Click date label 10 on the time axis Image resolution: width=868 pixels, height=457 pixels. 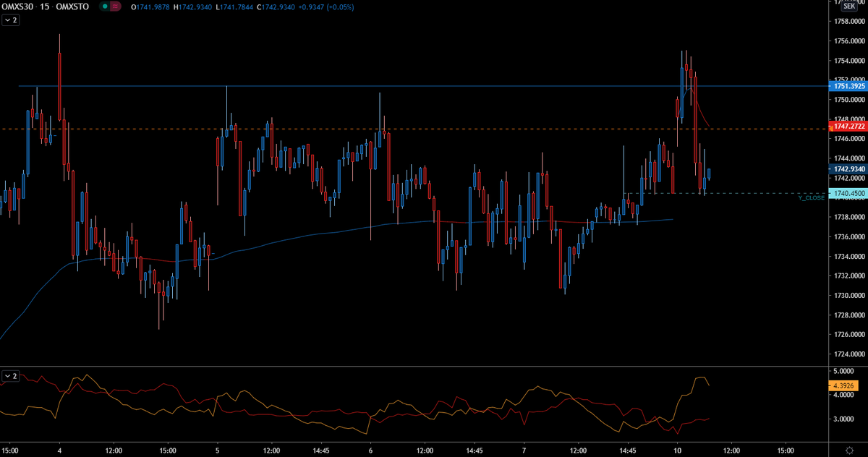[677, 449]
